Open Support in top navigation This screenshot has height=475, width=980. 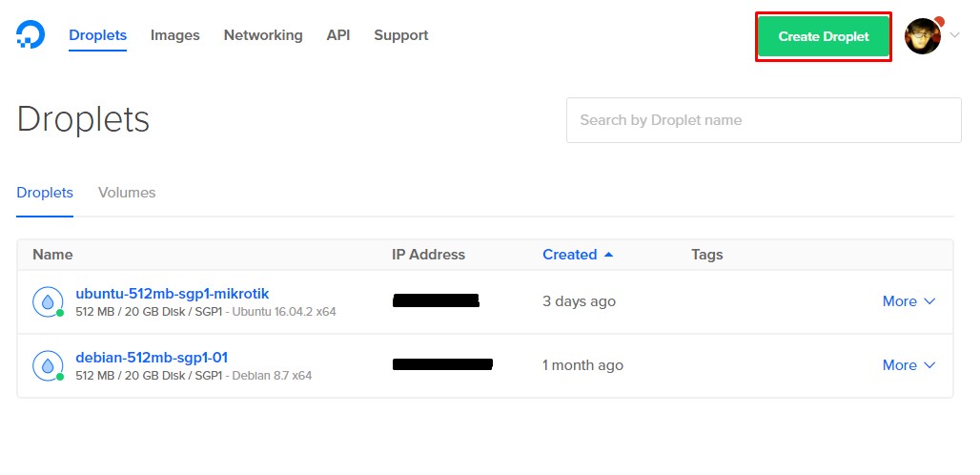coord(401,35)
